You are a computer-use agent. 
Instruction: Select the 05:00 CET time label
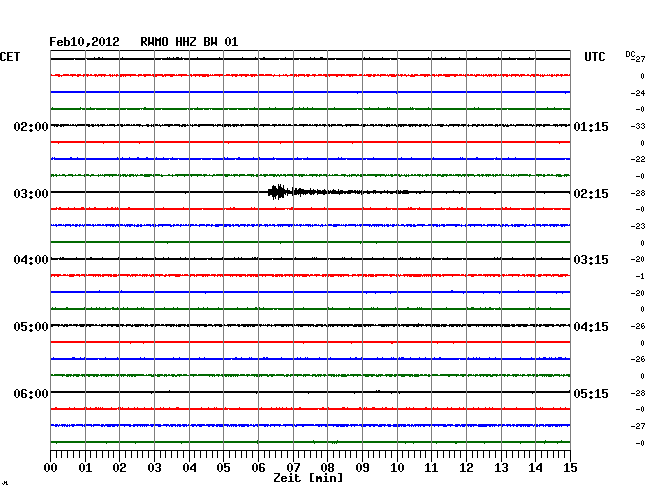[x=31, y=327]
